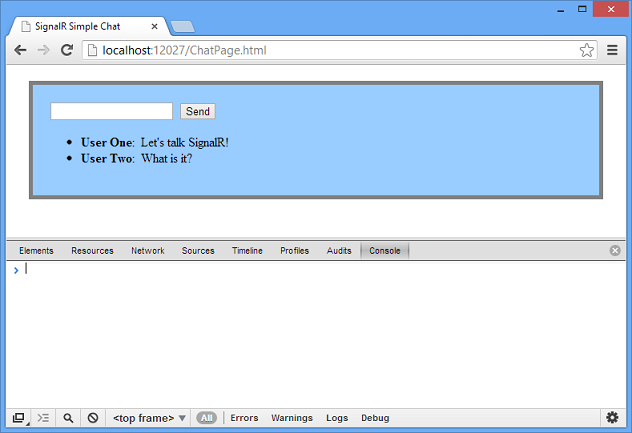Expand the <top frame> dropdown
This screenshot has height=433, width=632.
pyautogui.click(x=149, y=418)
